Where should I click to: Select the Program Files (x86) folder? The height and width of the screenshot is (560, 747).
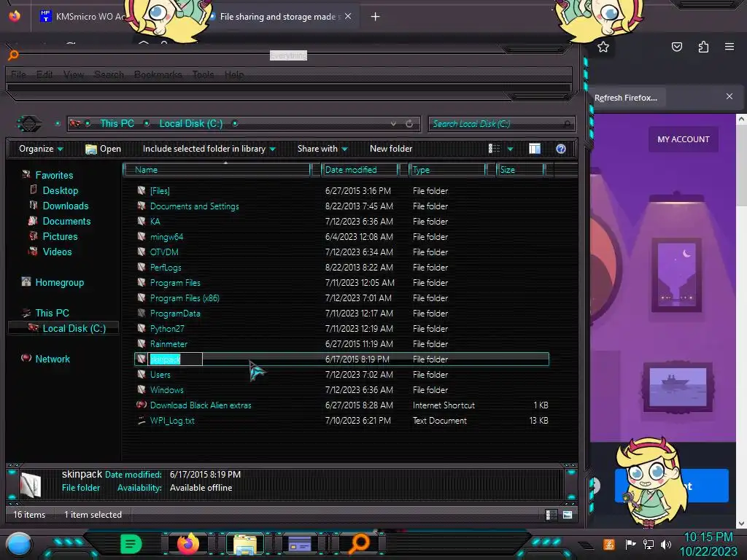coord(185,298)
